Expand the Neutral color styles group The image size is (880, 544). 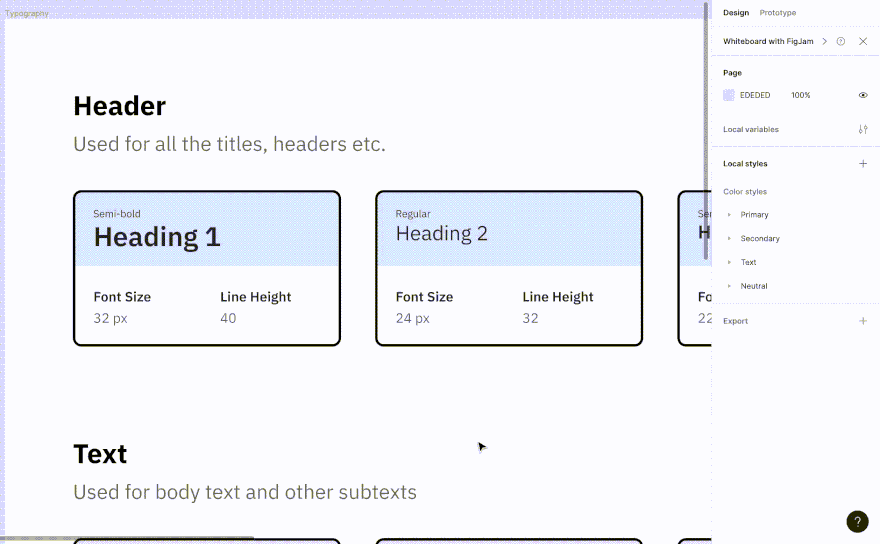tap(729, 286)
